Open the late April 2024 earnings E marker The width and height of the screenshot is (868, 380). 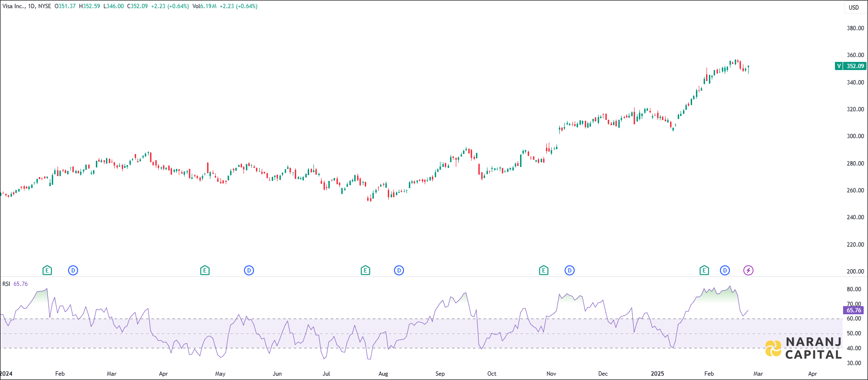coord(205,271)
